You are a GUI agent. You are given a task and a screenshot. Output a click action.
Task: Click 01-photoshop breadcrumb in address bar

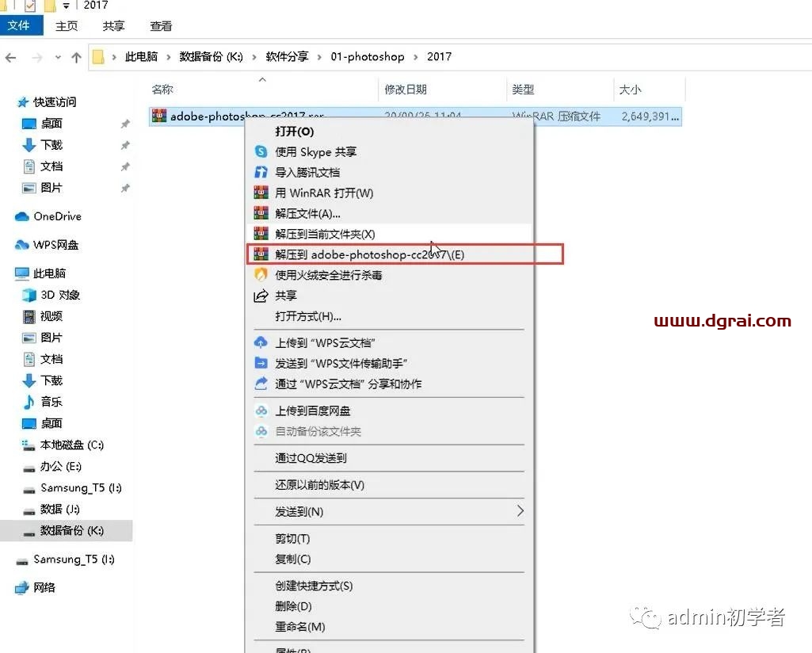pyautogui.click(x=368, y=56)
